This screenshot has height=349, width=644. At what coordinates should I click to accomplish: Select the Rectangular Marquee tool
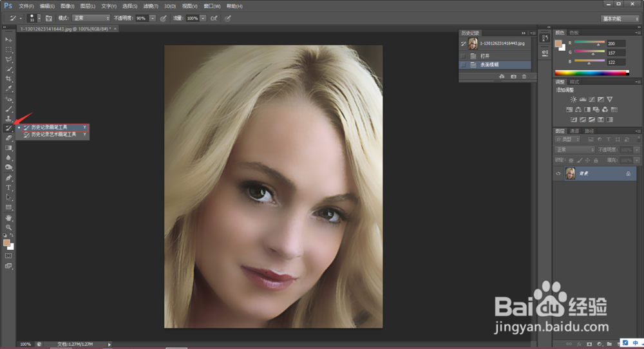click(8, 50)
